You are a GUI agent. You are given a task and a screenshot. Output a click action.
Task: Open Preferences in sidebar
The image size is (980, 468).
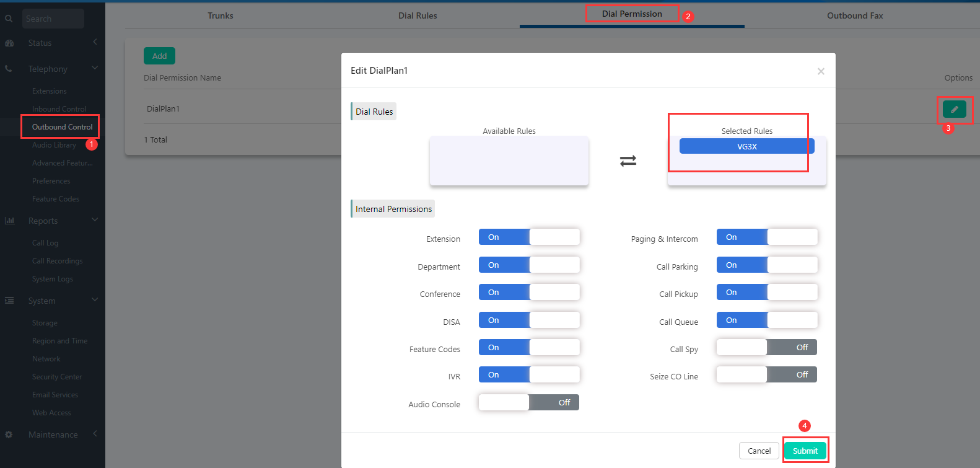coord(51,181)
